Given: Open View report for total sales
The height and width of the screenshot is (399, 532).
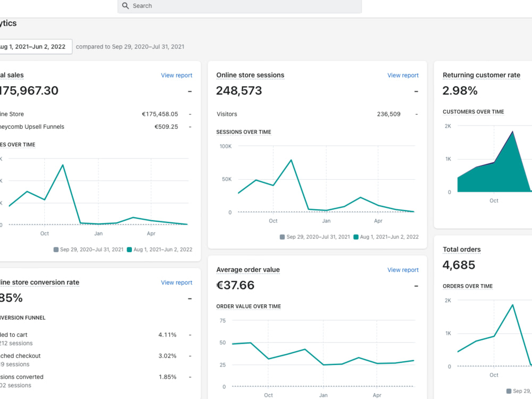Looking at the screenshot, I should (x=177, y=76).
